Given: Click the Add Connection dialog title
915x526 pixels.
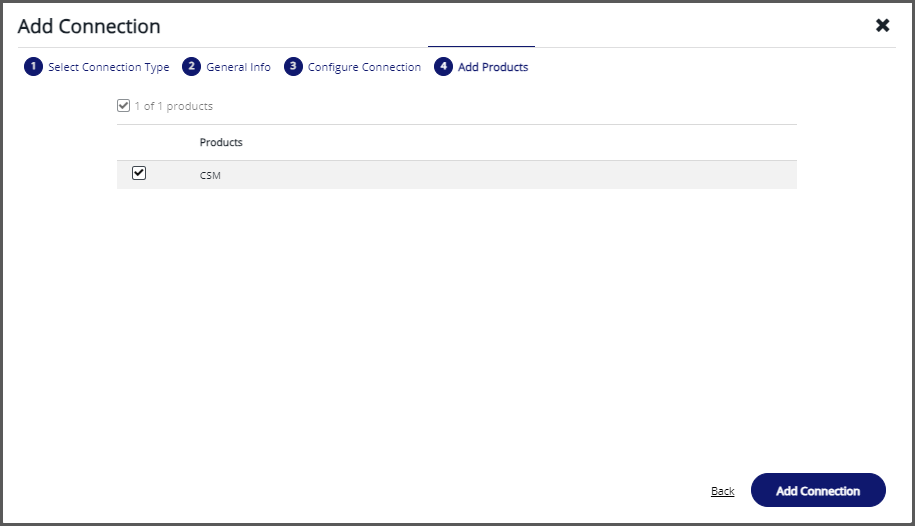Looking at the screenshot, I should click(x=89, y=26).
